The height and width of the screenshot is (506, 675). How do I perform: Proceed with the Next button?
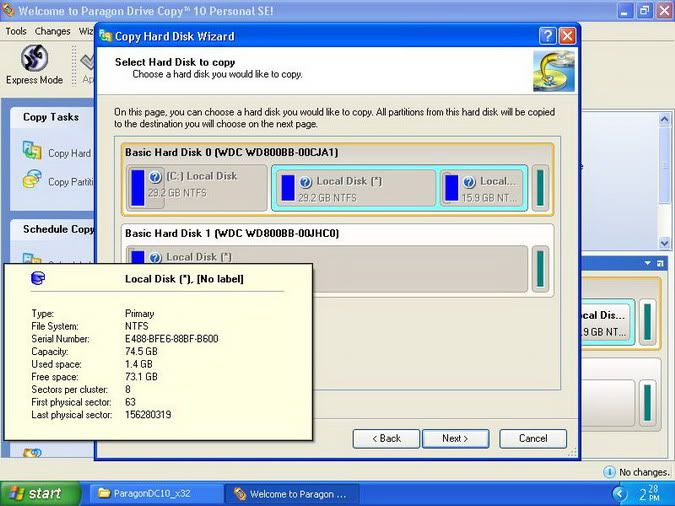455,438
